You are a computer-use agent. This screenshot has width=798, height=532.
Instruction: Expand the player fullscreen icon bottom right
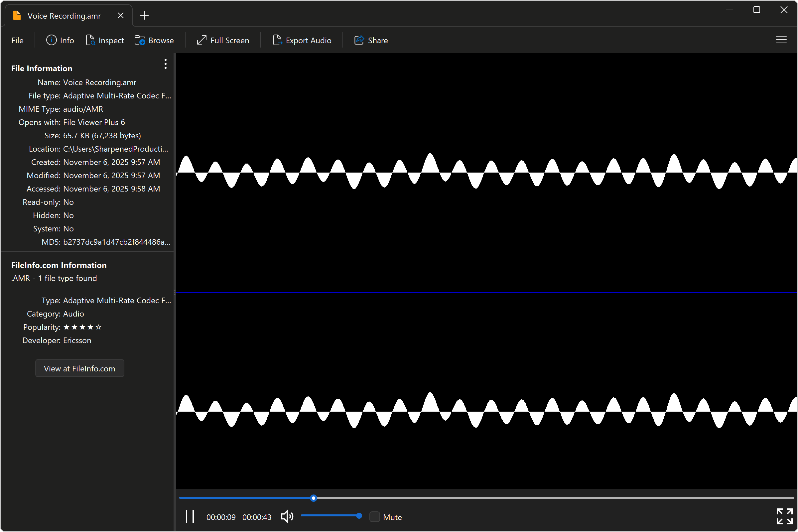(x=785, y=516)
